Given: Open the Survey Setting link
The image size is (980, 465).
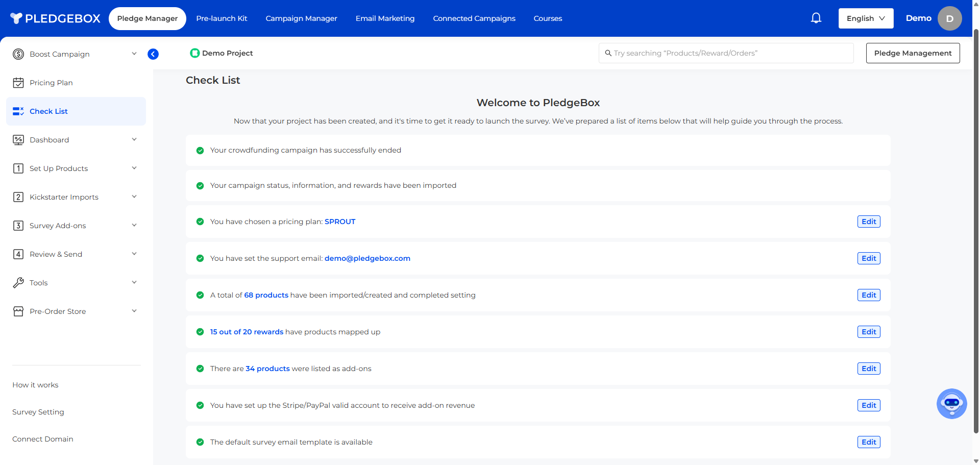Looking at the screenshot, I should pyautogui.click(x=38, y=412).
